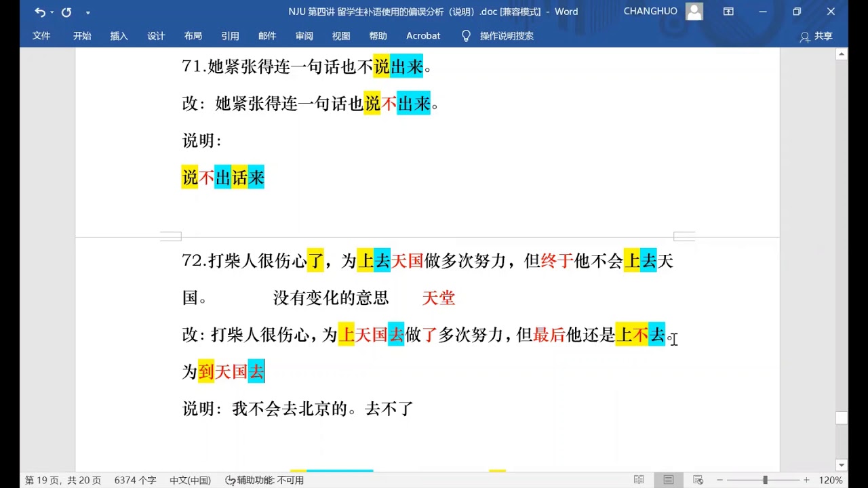868x488 pixels.
Task: Click accessibility status 辅助功能: 不可用
Action: (x=264, y=480)
